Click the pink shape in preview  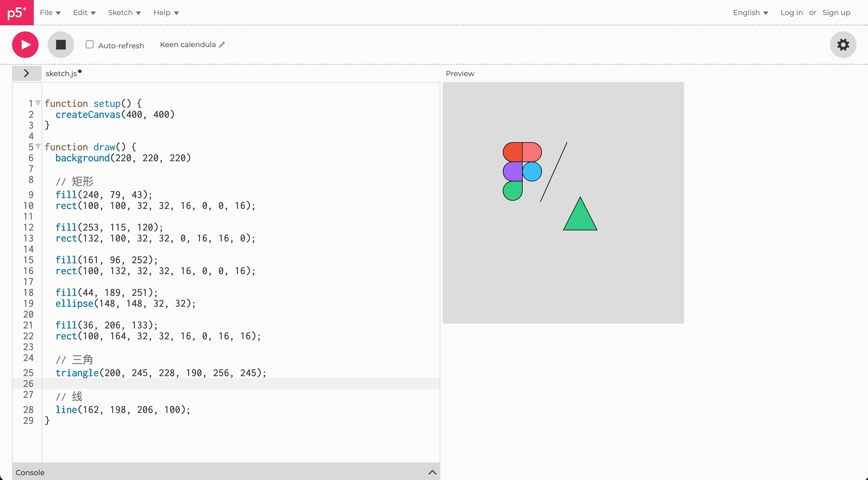pos(532,152)
